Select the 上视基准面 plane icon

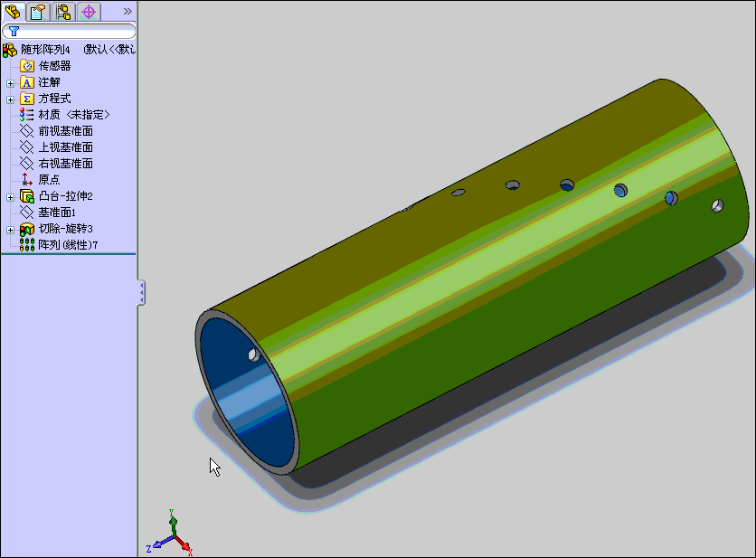click(26, 147)
